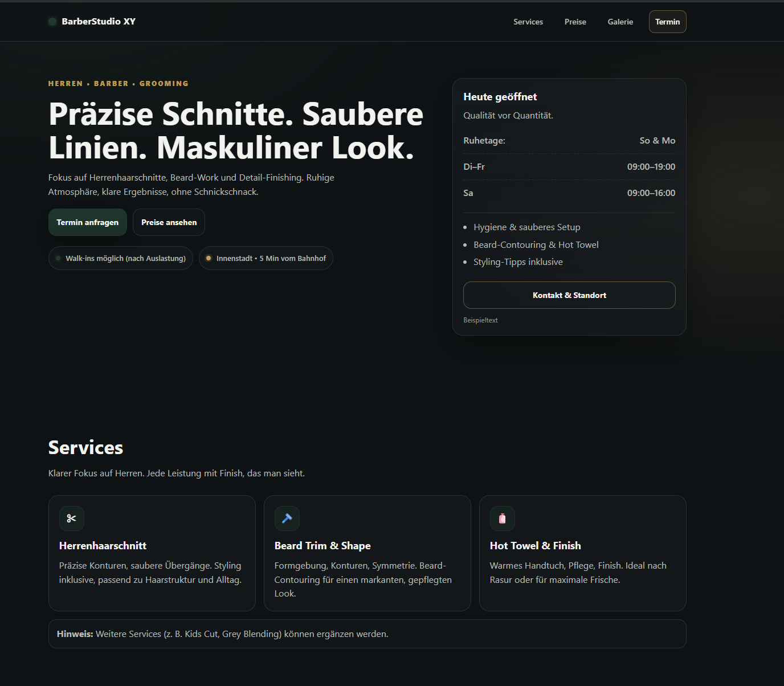Viewport: 784px width, 686px height.
Task: Click the razor icon on Beard Trim card
Action: pos(287,518)
